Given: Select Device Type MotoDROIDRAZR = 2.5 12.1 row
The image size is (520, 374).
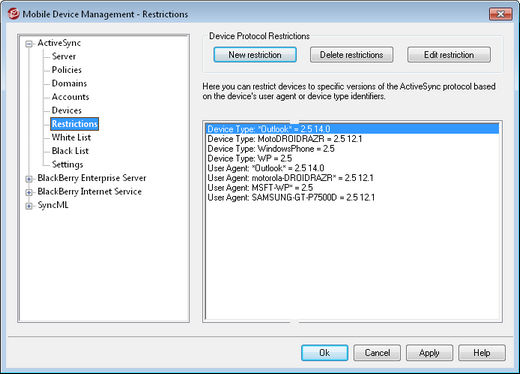Looking at the screenshot, I should [353, 139].
